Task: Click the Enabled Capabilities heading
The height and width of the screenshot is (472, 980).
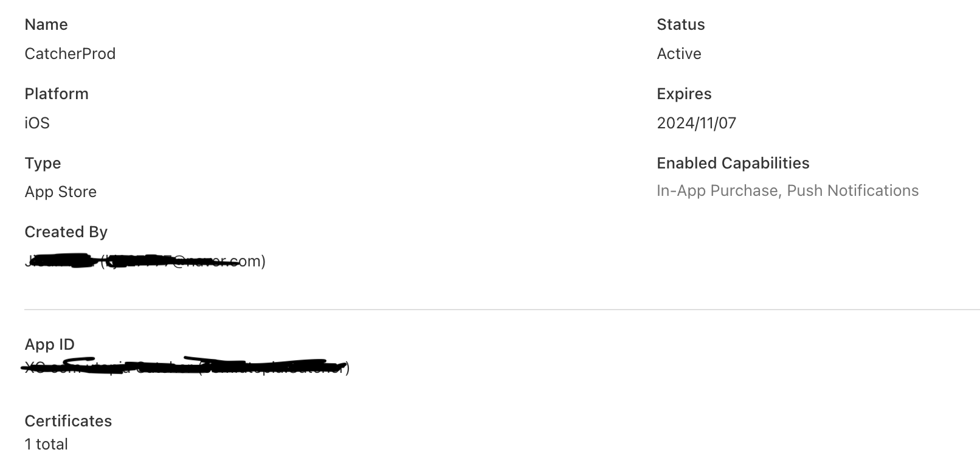Action: (x=733, y=163)
